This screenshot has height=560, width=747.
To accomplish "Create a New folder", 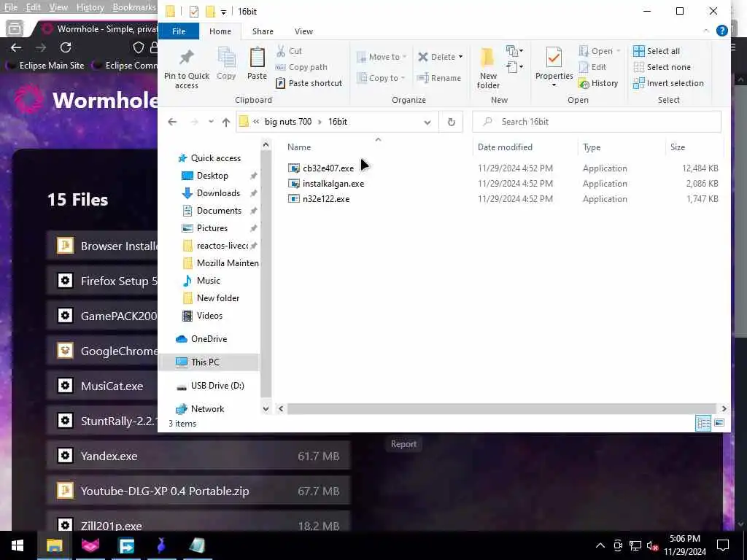I will pyautogui.click(x=488, y=68).
